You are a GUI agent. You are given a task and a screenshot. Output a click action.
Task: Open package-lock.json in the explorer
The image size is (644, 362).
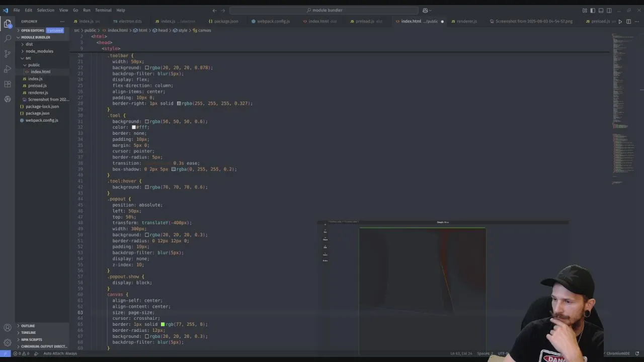pyautogui.click(x=42, y=106)
